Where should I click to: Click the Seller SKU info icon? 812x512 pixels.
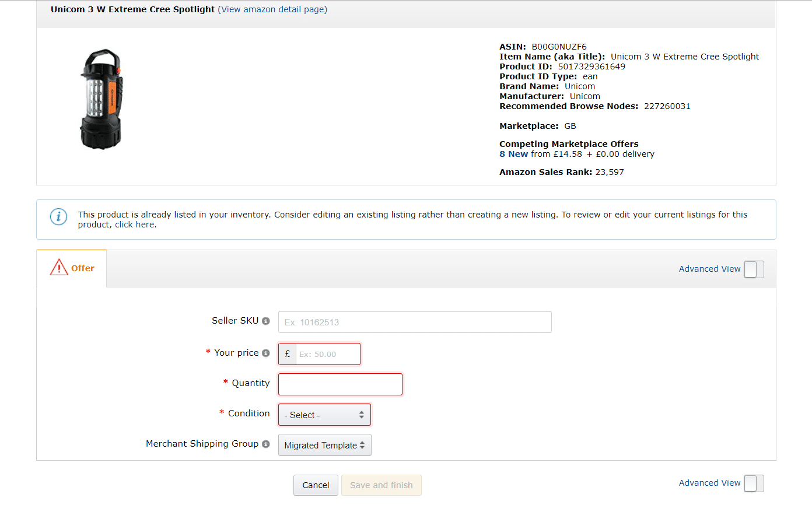tap(266, 321)
